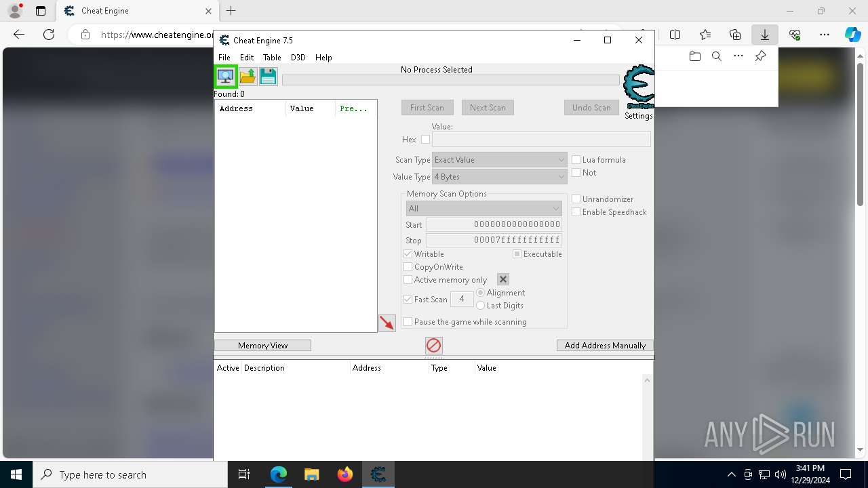Viewport: 868px width, 488px height.
Task: Open more options in downloads panel
Action: (738, 56)
